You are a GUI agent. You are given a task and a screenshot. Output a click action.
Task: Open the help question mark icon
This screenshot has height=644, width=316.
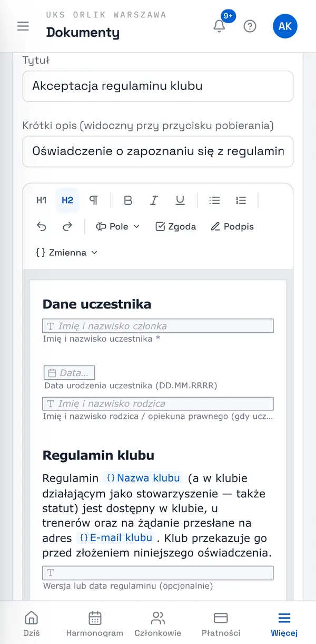pyautogui.click(x=250, y=26)
